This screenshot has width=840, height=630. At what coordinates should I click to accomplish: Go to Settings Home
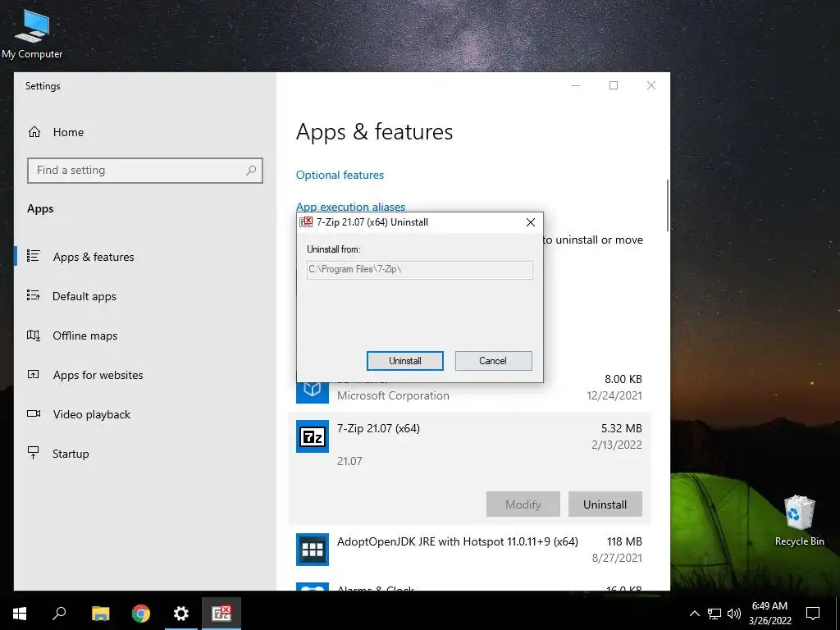point(68,132)
